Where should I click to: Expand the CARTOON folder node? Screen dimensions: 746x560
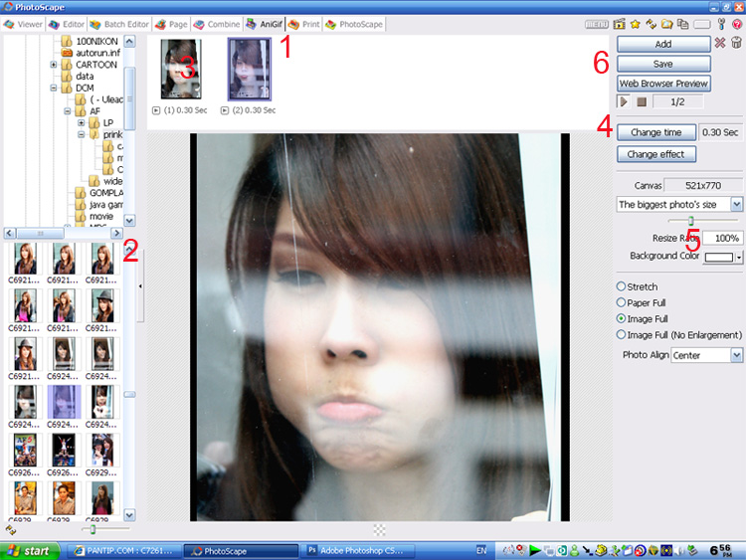pyautogui.click(x=54, y=65)
